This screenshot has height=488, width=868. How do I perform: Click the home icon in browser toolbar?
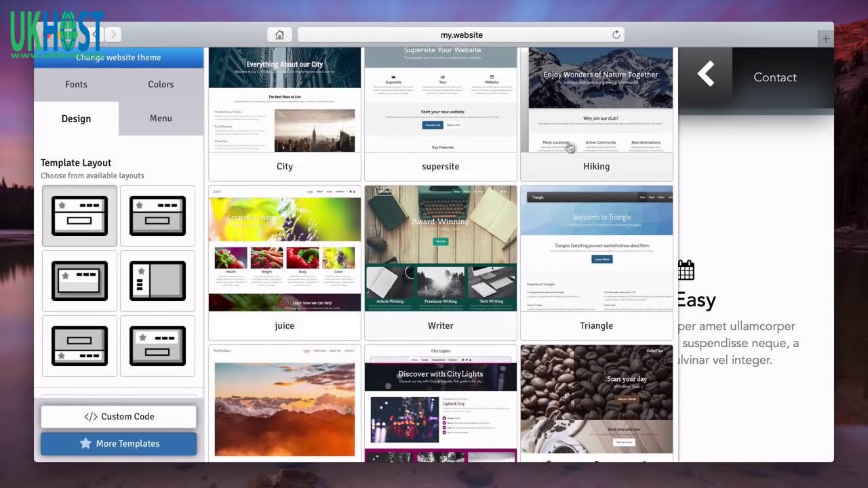point(279,35)
